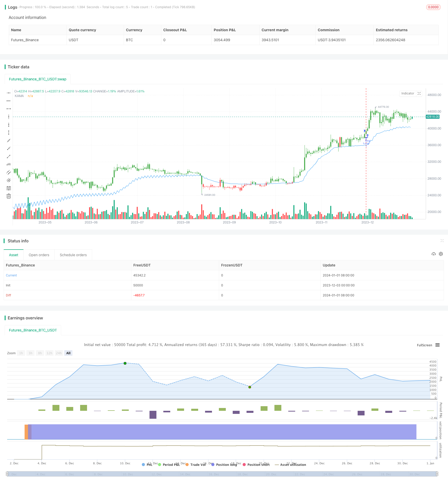The image size is (448, 484).
Task: Click the cloud download icon in Status info
Action: click(x=433, y=254)
